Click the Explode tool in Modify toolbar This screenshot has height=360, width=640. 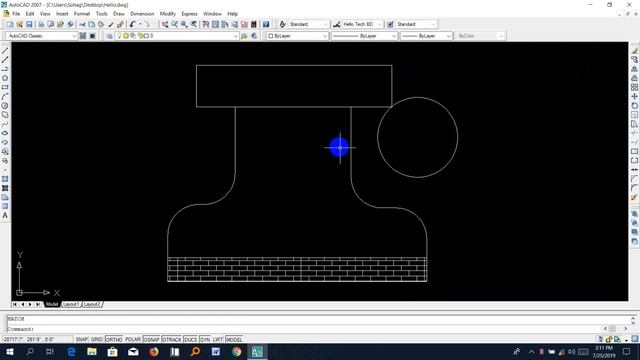(634, 198)
